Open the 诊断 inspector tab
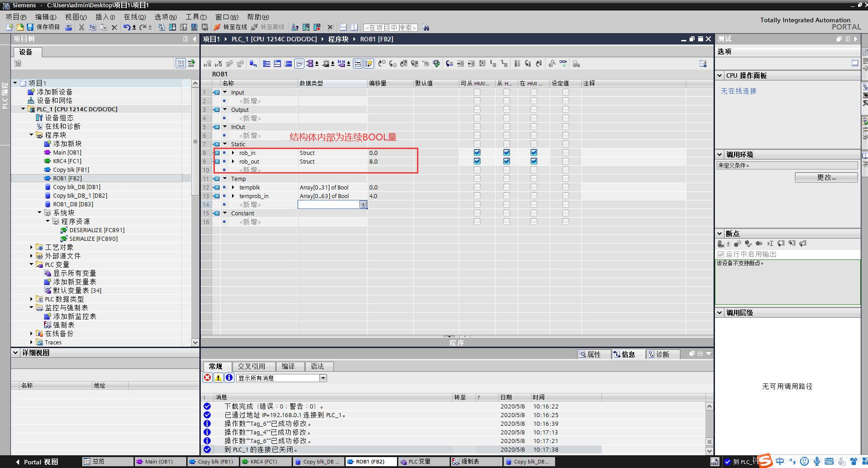The height and width of the screenshot is (468, 868). pos(663,354)
